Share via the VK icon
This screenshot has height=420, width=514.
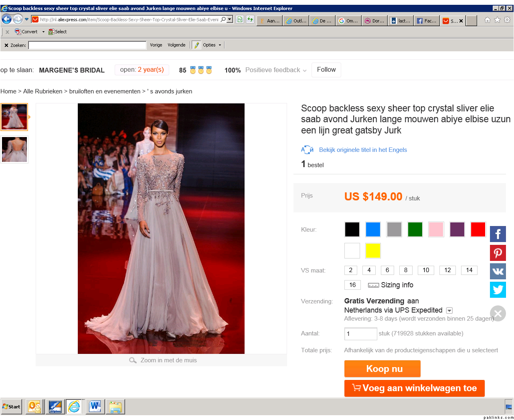pyautogui.click(x=498, y=271)
